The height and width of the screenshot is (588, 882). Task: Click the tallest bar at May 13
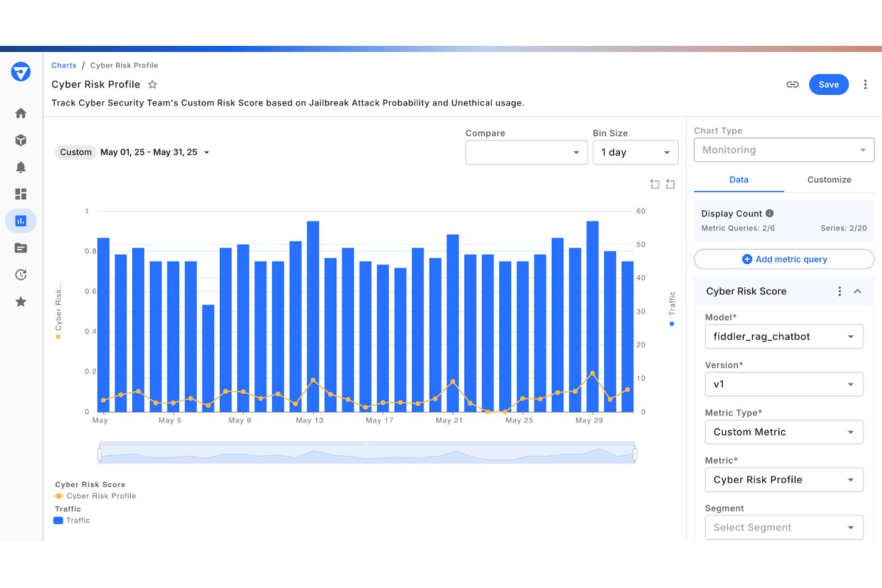[x=313, y=316]
